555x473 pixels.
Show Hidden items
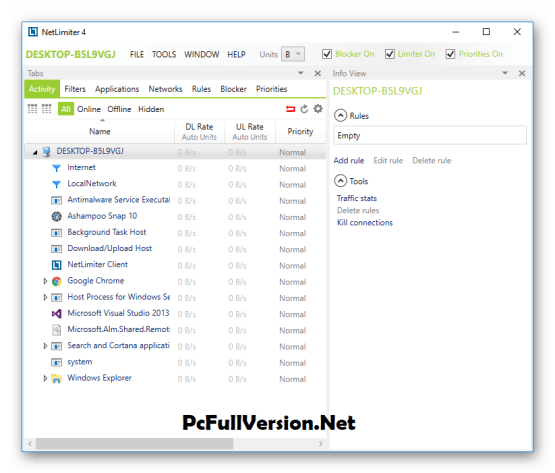point(151,109)
